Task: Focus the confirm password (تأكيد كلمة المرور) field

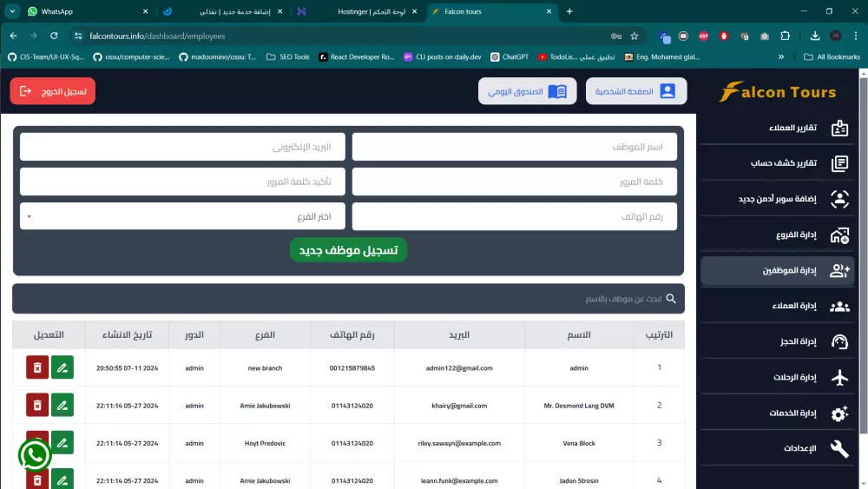Action: coord(182,182)
